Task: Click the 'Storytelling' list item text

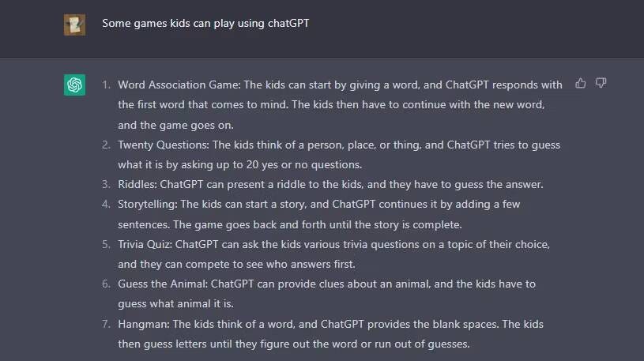Action: pyautogui.click(x=319, y=214)
